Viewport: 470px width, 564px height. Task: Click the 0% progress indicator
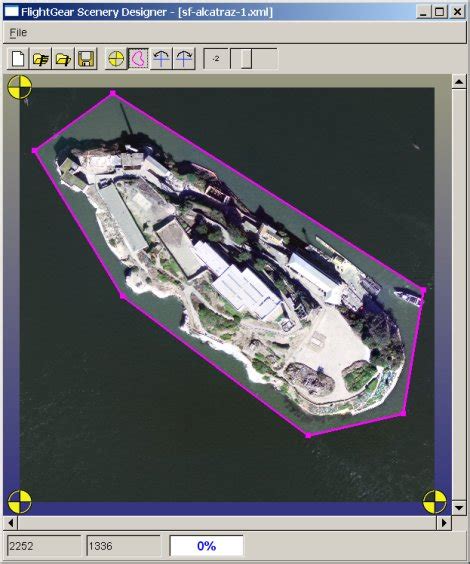206,546
